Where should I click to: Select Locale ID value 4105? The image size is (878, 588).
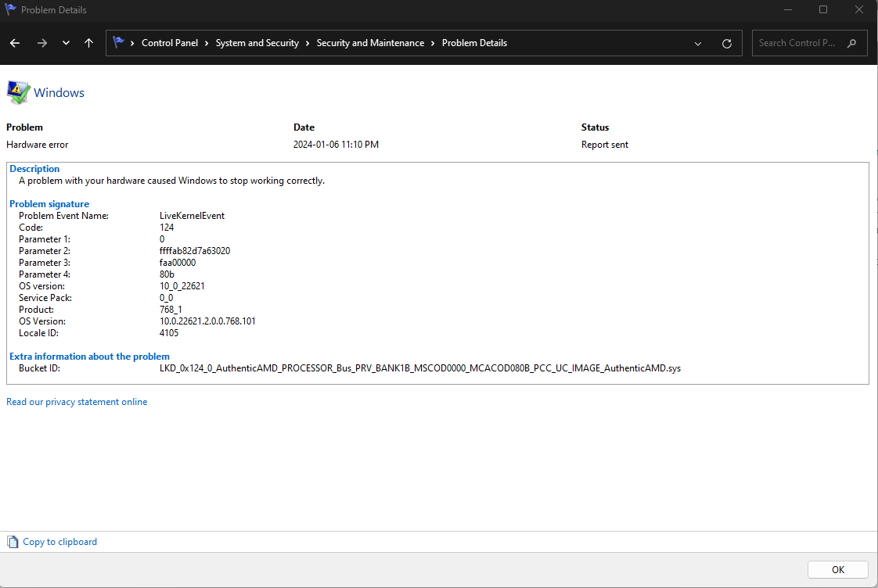[x=169, y=333]
